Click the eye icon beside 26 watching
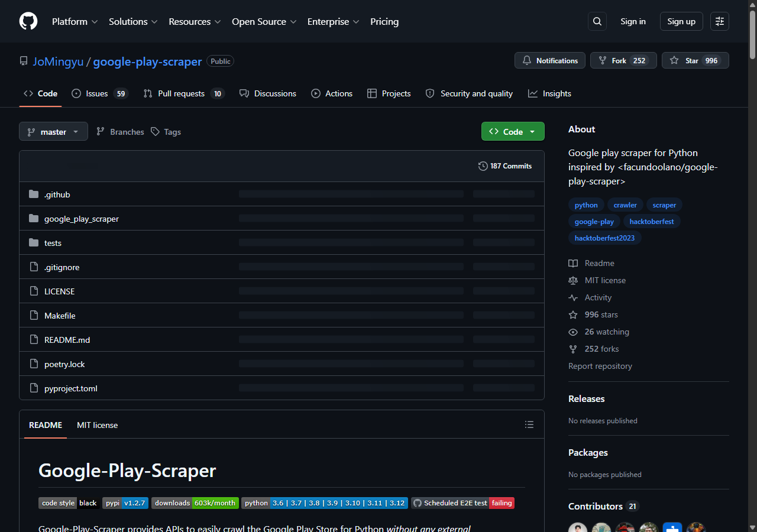This screenshot has width=757, height=532. click(573, 332)
